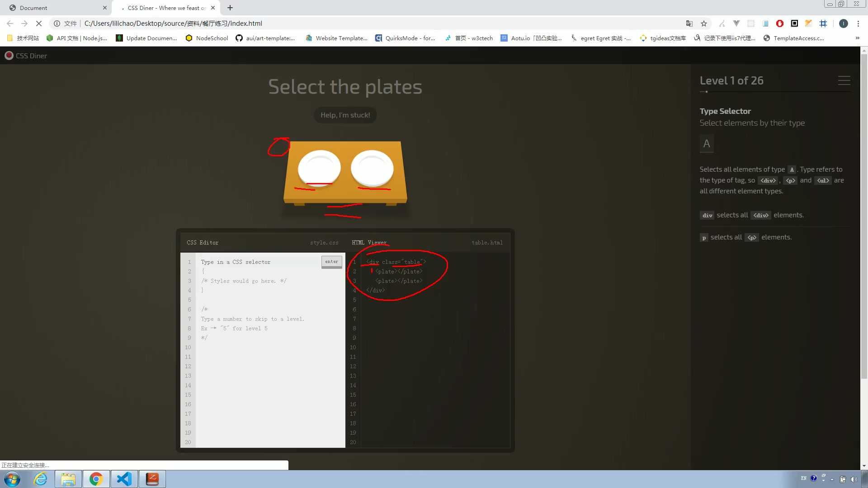868x488 pixels.
Task: Open QuirksMode bookmark
Action: (x=406, y=38)
